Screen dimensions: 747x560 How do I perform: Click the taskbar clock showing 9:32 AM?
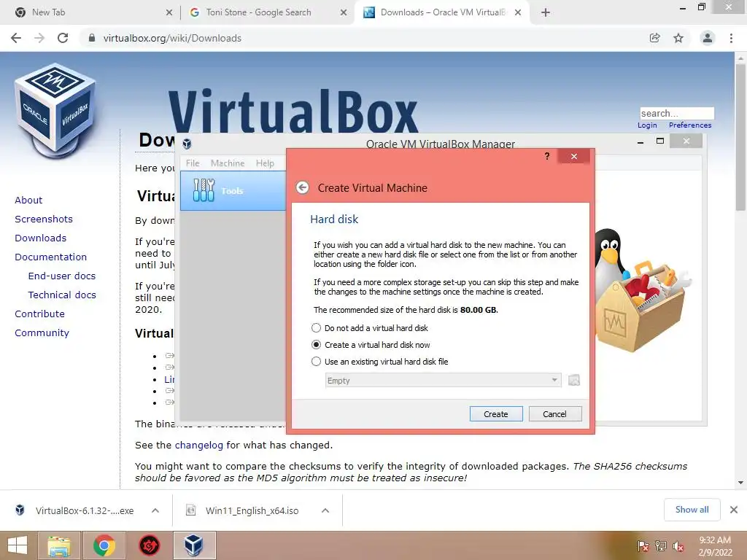(x=715, y=546)
